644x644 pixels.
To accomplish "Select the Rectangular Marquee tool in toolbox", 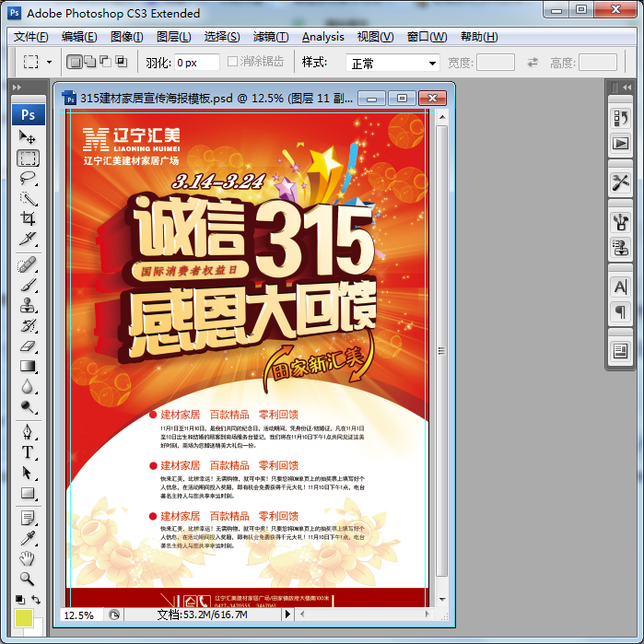I will [x=28, y=158].
